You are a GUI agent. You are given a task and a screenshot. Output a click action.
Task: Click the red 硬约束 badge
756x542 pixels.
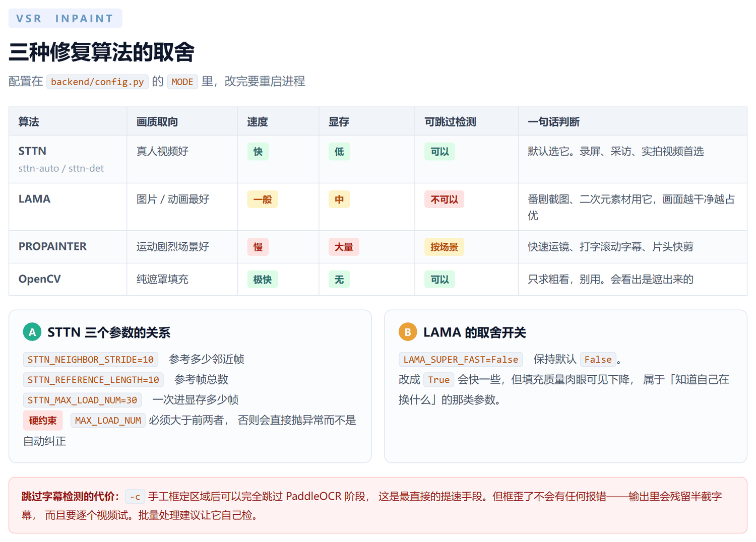coord(43,421)
